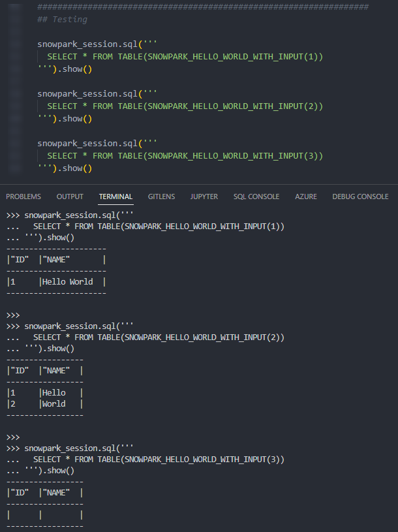Place cursor on INPUT(3) query in editor
The image size is (398, 532).
[185, 156]
